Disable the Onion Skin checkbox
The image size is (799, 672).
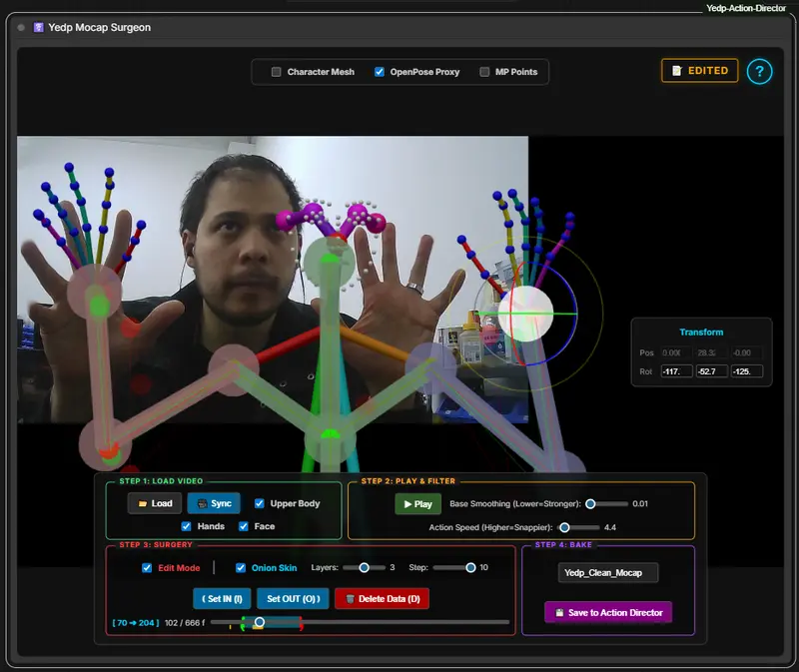(241, 567)
